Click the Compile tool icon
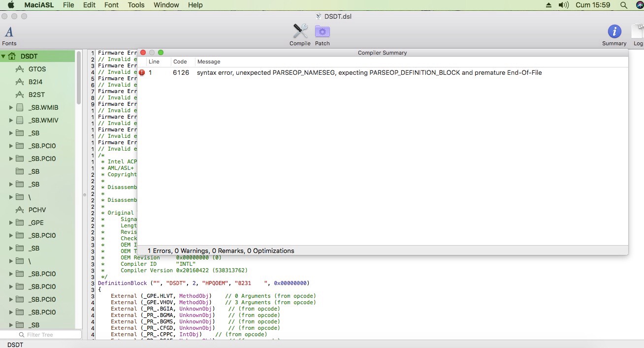Image resolution: width=644 pixels, height=348 pixels. [300, 32]
